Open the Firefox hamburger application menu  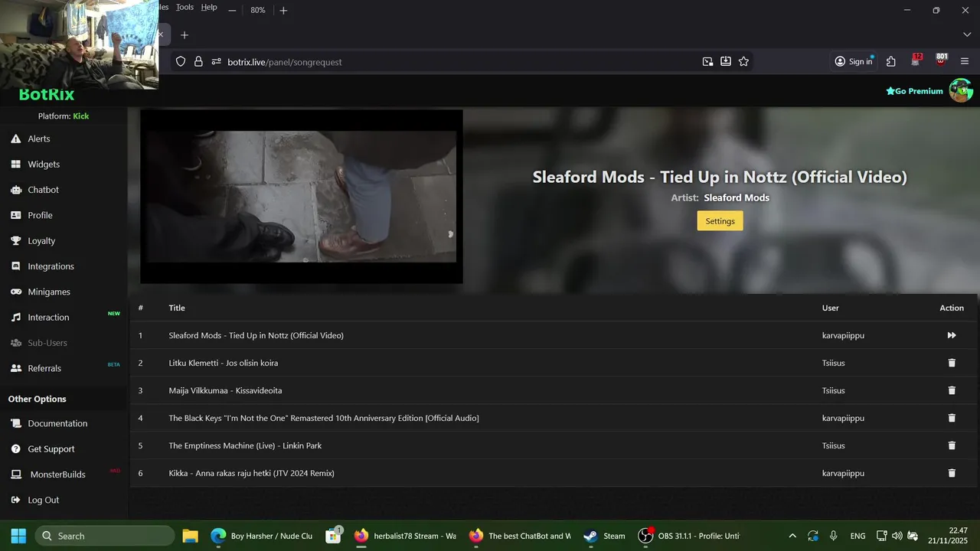click(x=965, y=62)
